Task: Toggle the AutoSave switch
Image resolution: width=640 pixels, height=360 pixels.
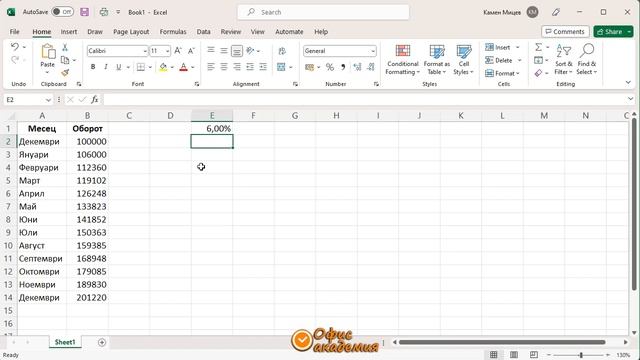Action: tap(62, 12)
